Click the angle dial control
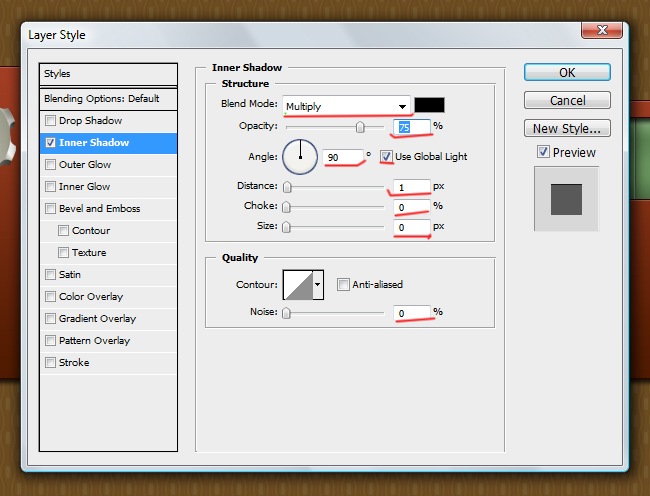The image size is (650, 496). (x=300, y=156)
